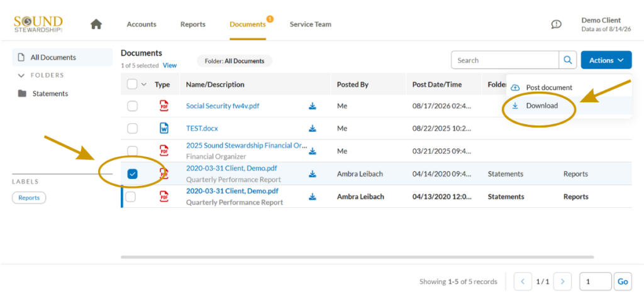644x299 pixels.
Task: Click the previous page arrow
Action: click(523, 281)
